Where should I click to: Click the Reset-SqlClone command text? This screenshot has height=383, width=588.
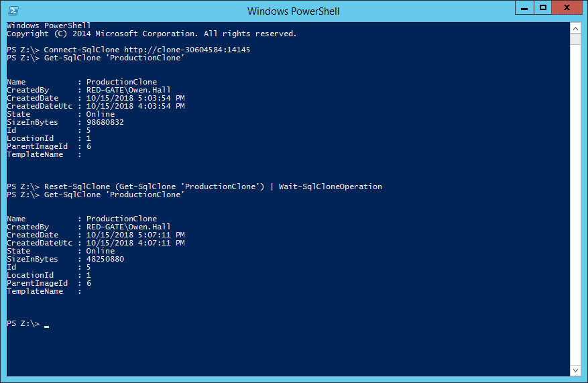click(x=77, y=186)
